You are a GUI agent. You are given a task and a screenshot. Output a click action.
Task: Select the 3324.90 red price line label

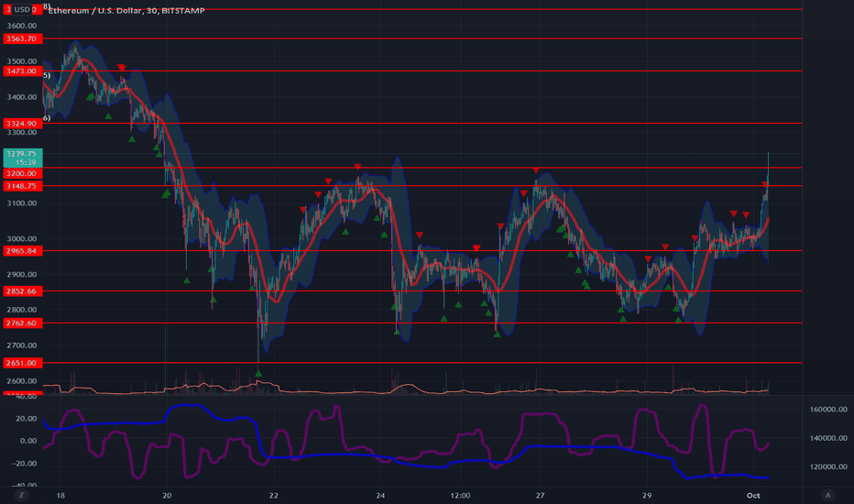22,124
